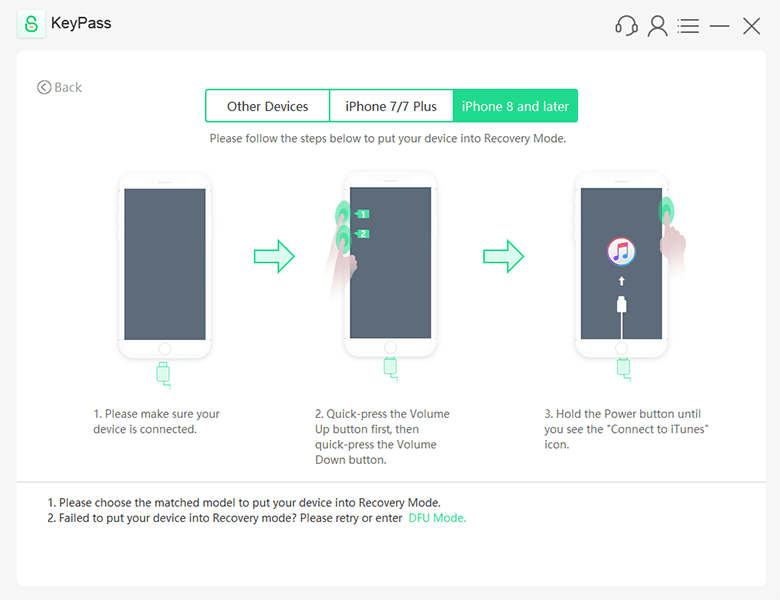Click the second phone volume buttons illustration
Viewport: 780px width, 600px height.
[390, 265]
